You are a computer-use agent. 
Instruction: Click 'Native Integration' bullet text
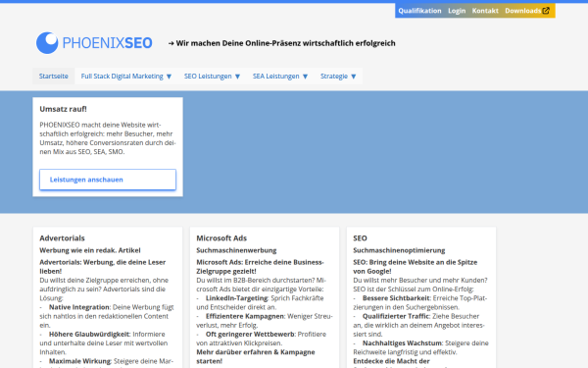coord(79,307)
